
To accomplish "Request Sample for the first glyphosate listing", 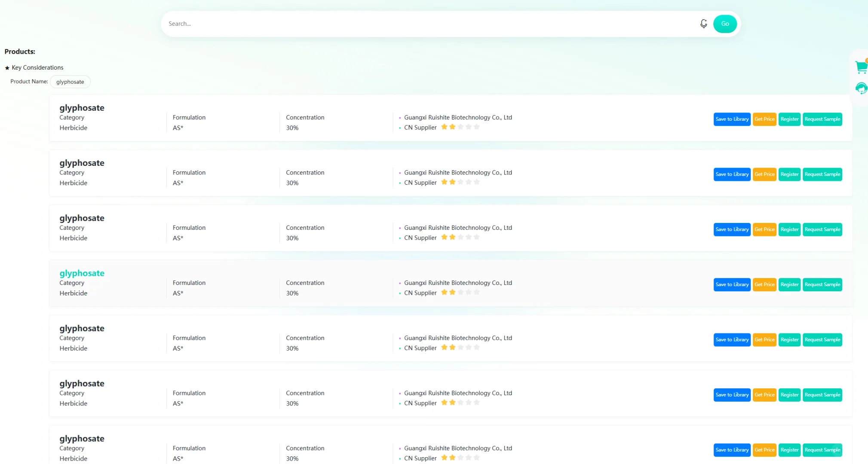I will 822,119.
